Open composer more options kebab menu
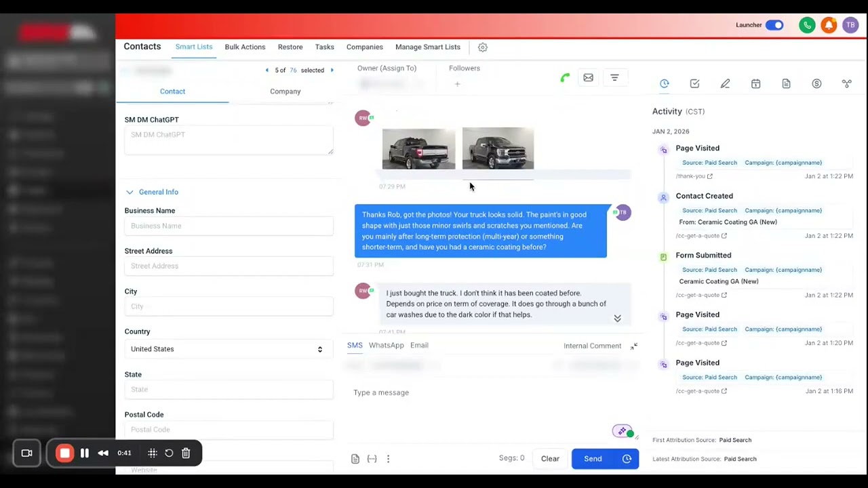Screen dimensions: 868x488 388,459
